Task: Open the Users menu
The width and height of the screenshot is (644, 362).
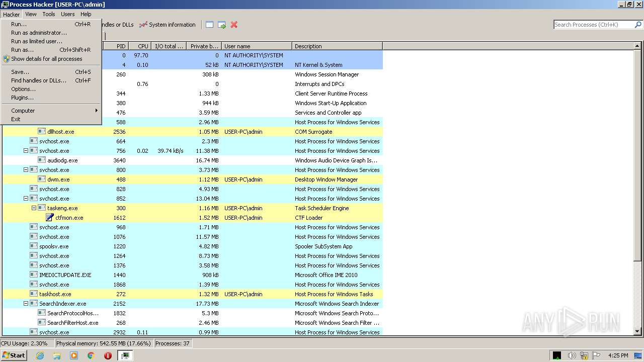Action: 68,14
